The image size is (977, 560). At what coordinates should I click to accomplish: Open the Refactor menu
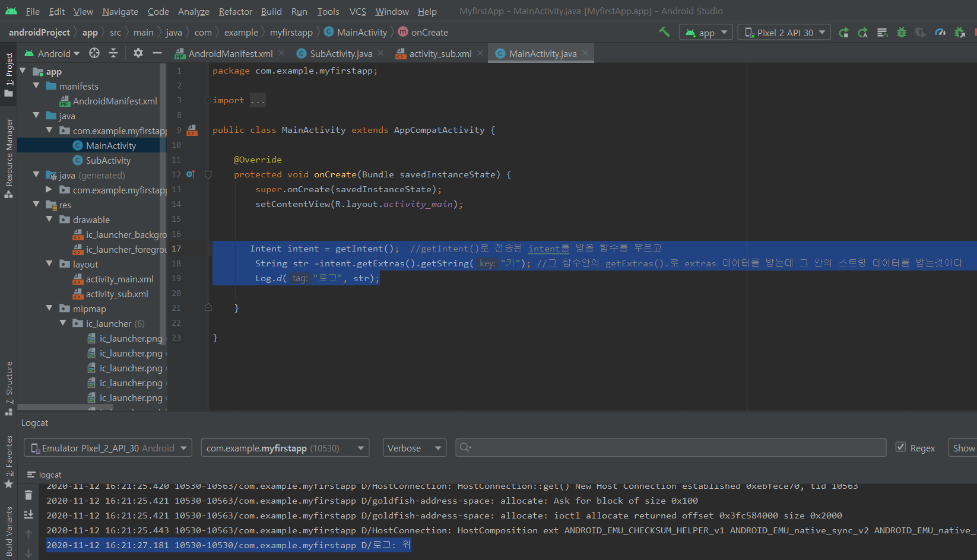tap(235, 11)
